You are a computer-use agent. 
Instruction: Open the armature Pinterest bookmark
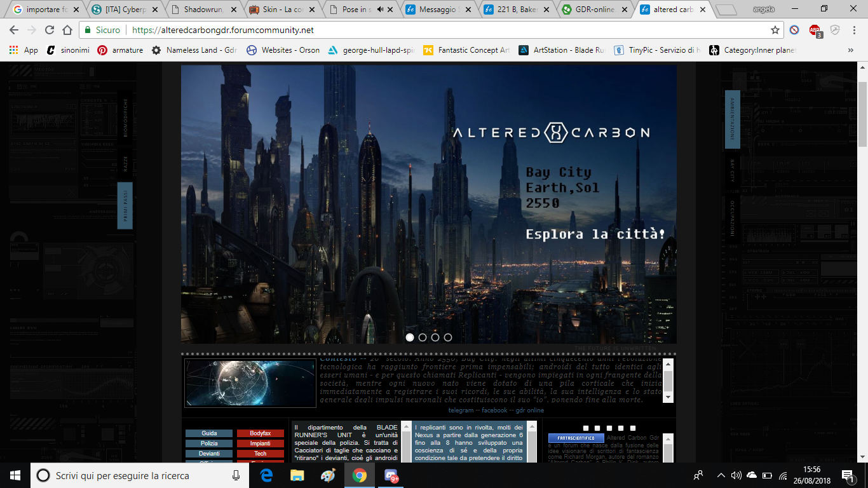pos(120,50)
